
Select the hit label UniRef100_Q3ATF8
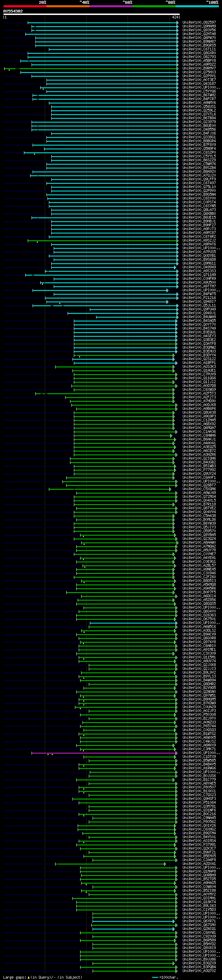click(x=199, y=343)
